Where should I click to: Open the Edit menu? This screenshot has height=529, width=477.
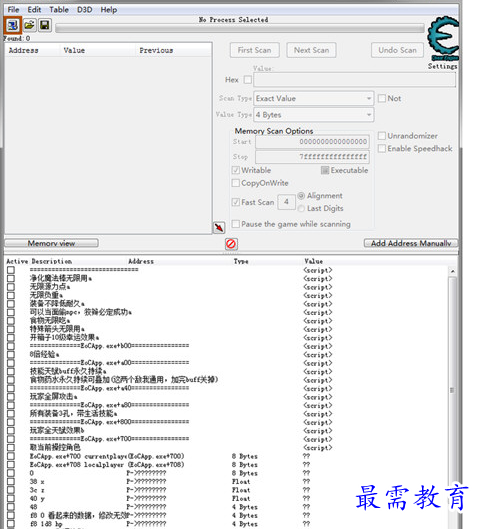34,10
